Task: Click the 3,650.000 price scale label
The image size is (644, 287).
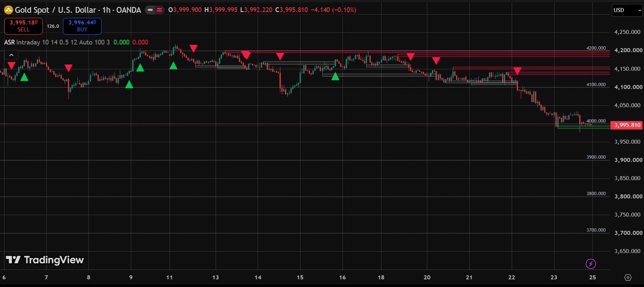Action: click(627, 251)
